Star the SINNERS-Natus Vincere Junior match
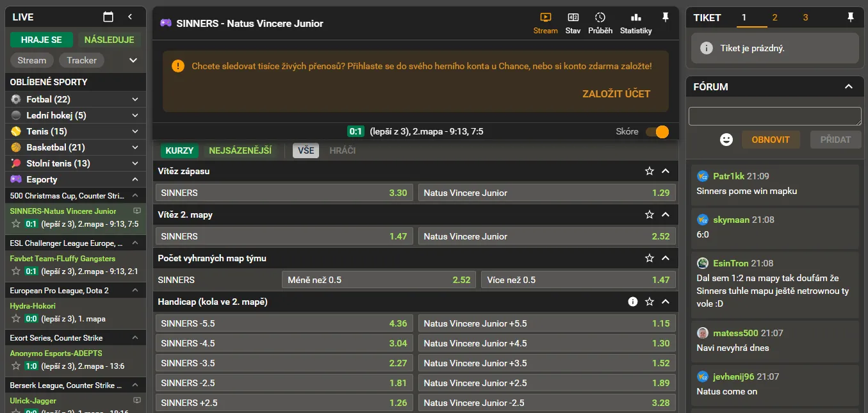The width and height of the screenshot is (868, 413). click(x=16, y=224)
